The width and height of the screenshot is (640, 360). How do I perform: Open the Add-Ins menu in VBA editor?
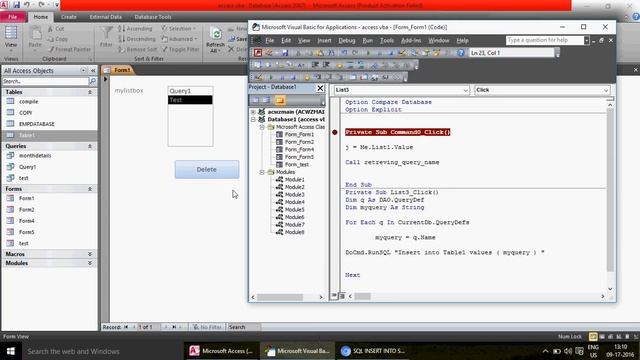(411, 40)
